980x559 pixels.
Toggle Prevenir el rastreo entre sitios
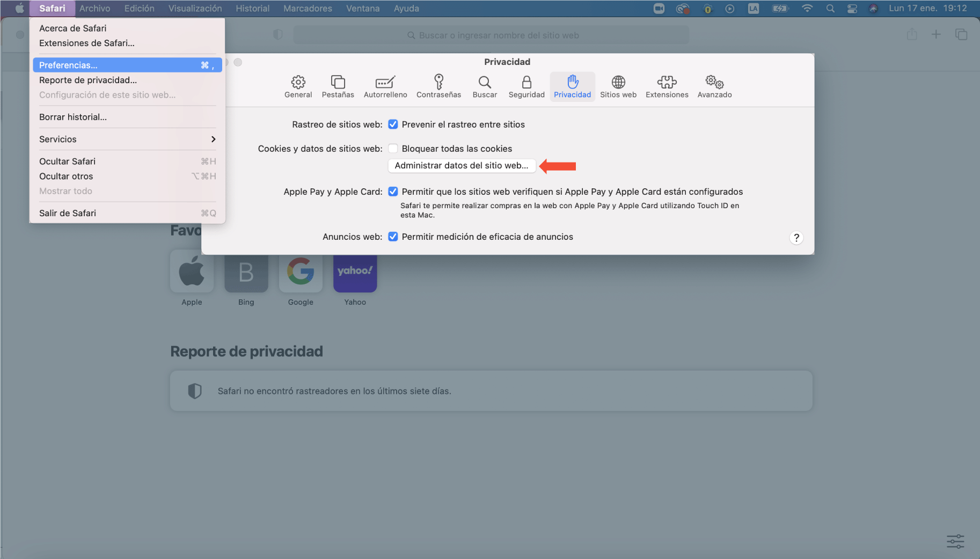click(393, 124)
